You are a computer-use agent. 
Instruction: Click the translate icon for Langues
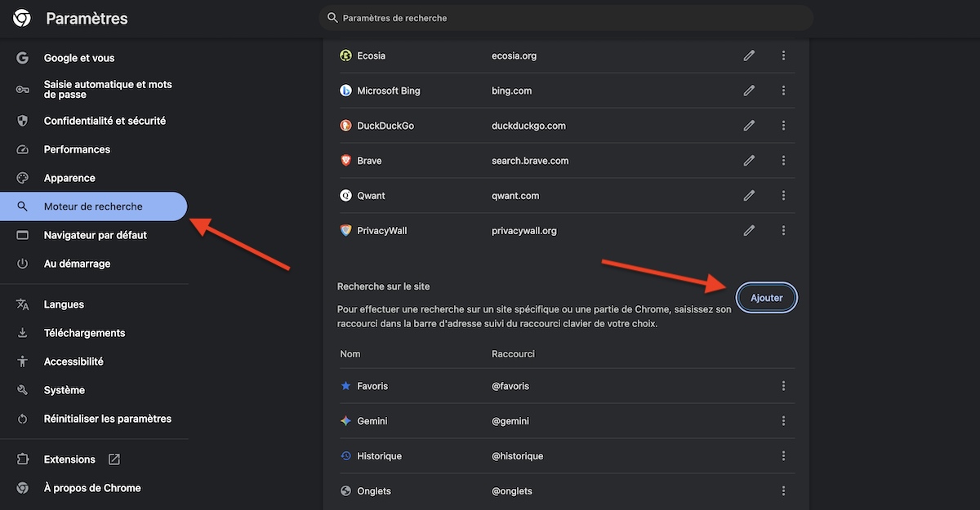pos(23,304)
